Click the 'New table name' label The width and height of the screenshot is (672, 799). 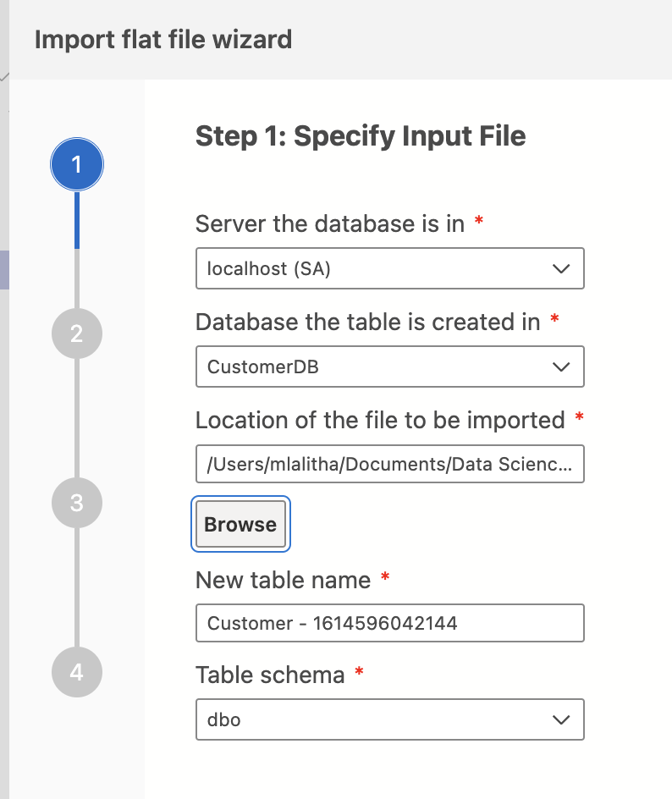(283, 580)
